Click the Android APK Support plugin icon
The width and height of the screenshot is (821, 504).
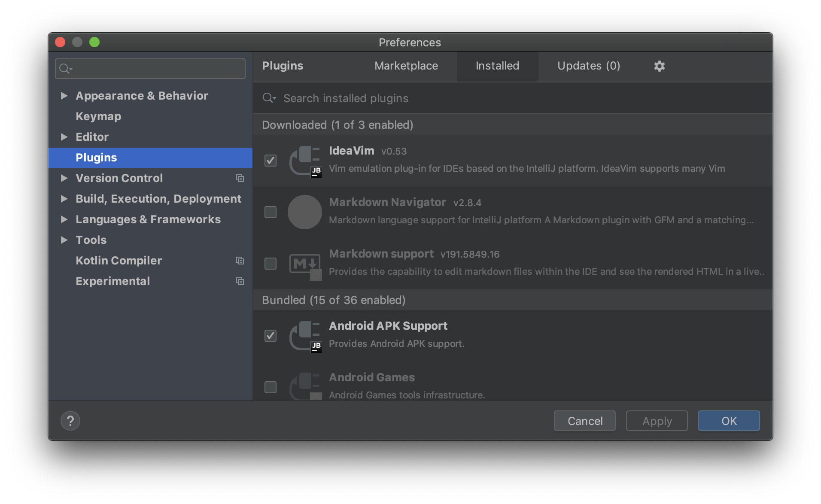305,336
